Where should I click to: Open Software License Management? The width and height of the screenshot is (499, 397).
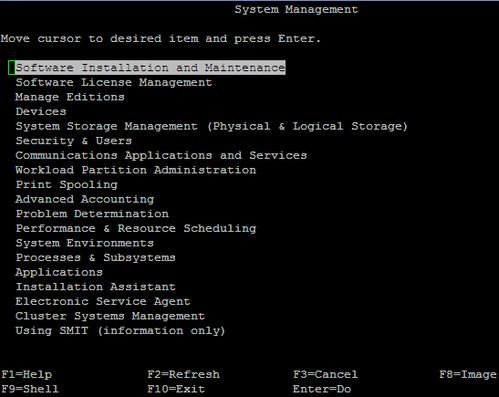pos(114,82)
